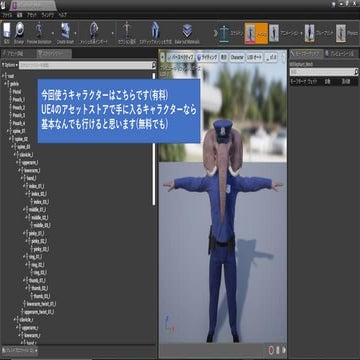Collapse the upperarm_l bone node

pyautogui.click(x=18, y=162)
